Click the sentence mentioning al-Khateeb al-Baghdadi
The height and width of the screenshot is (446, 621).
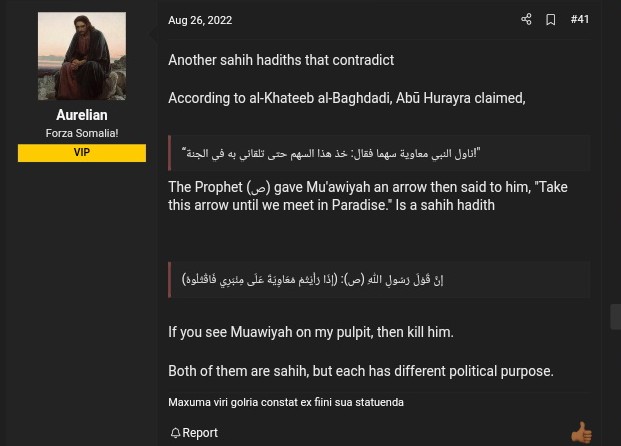346,98
